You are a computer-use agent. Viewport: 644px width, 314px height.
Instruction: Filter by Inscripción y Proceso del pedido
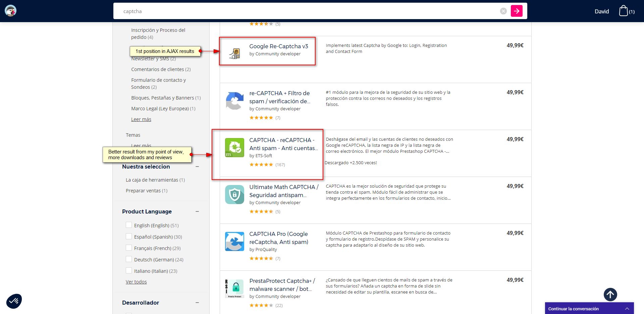pyautogui.click(x=158, y=34)
